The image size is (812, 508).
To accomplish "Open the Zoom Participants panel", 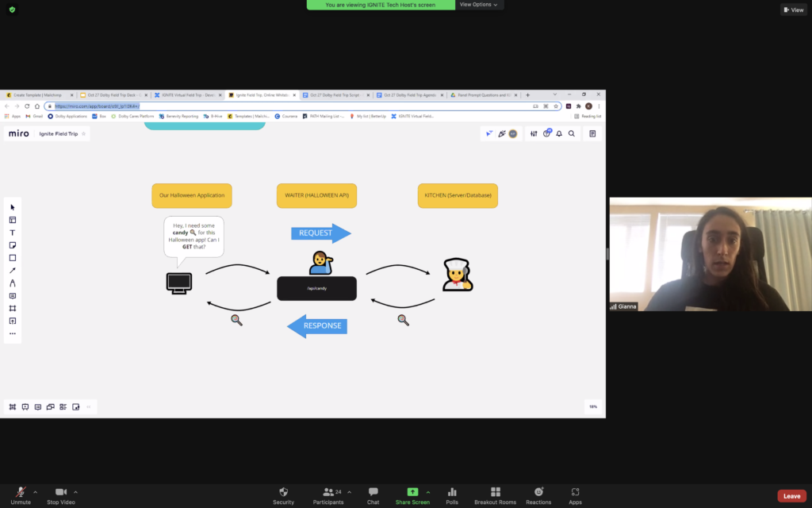I will click(x=327, y=496).
